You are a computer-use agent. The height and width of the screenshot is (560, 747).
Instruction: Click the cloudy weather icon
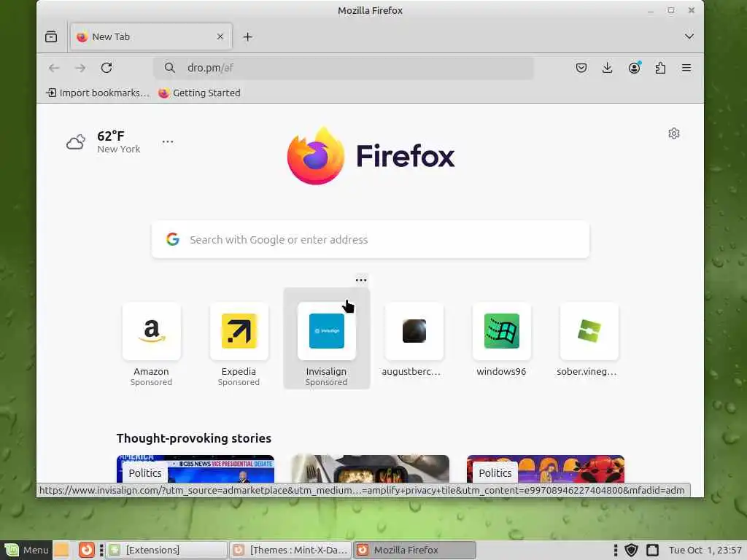pyautogui.click(x=76, y=142)
